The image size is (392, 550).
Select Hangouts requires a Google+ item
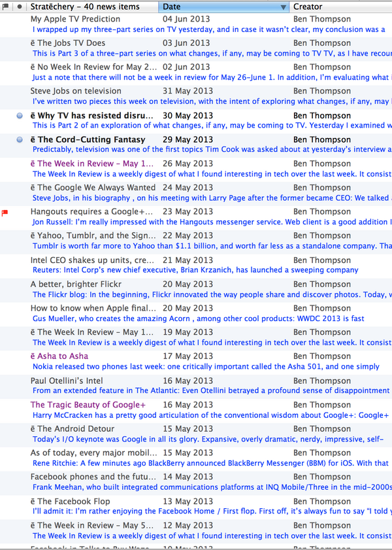click(91, 211)
